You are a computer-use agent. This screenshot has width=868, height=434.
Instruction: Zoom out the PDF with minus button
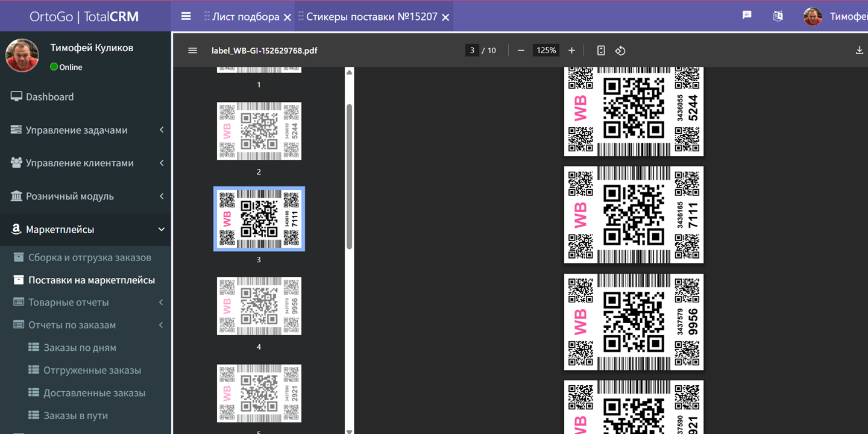pos(521,50)
